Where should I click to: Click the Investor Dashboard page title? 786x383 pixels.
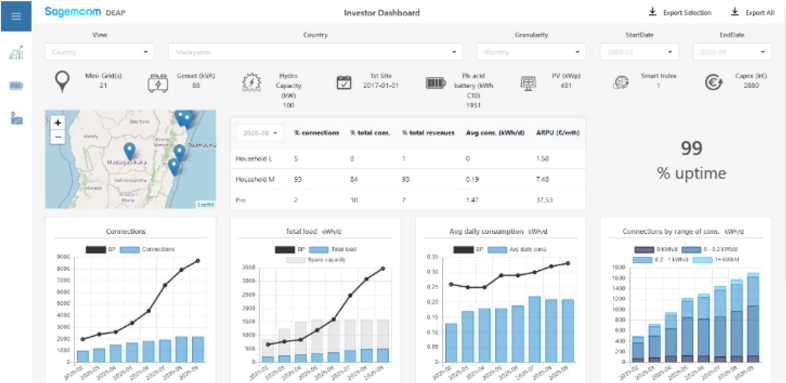click(x=382, y=13)
